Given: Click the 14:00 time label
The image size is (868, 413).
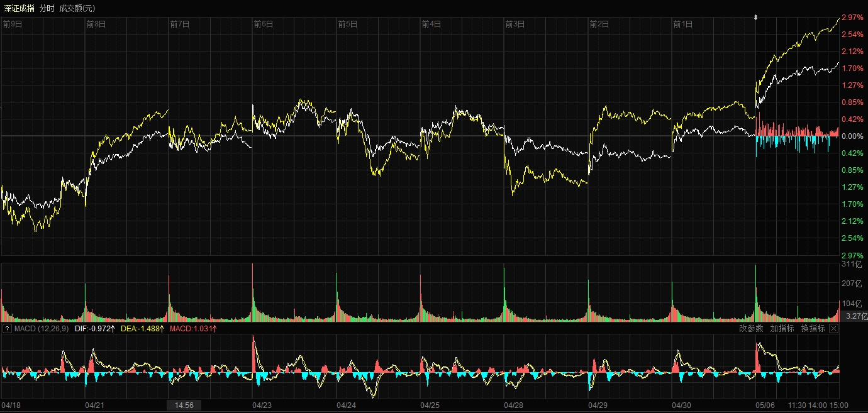Looking at the screenshot, I should (818, 405).
